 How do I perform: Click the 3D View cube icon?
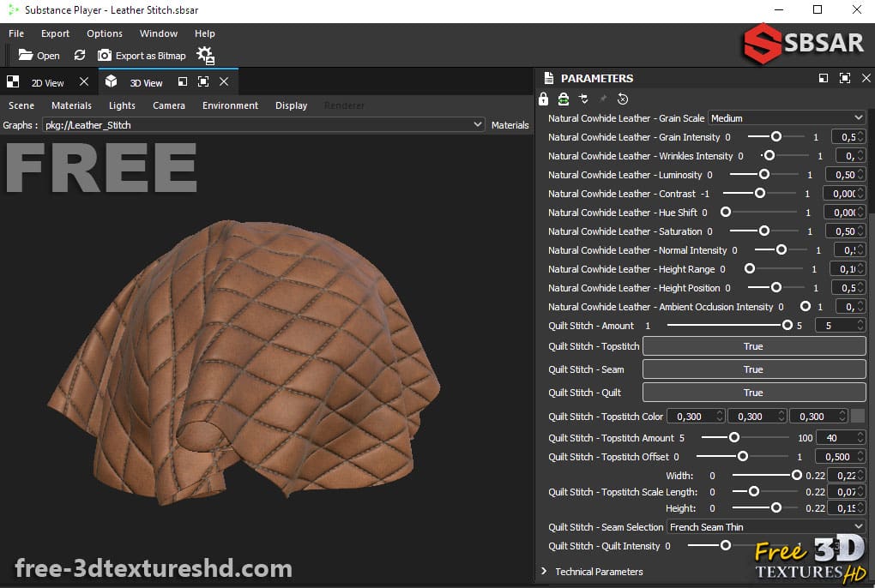click(111, 81)
